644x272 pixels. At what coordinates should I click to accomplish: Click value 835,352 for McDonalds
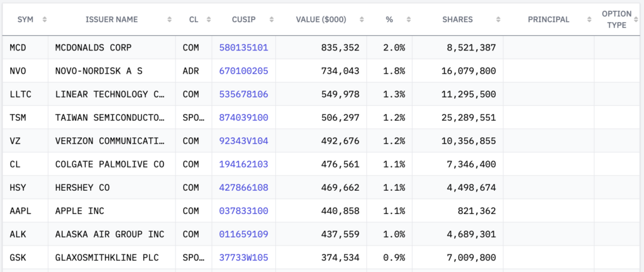coord(340,48)
